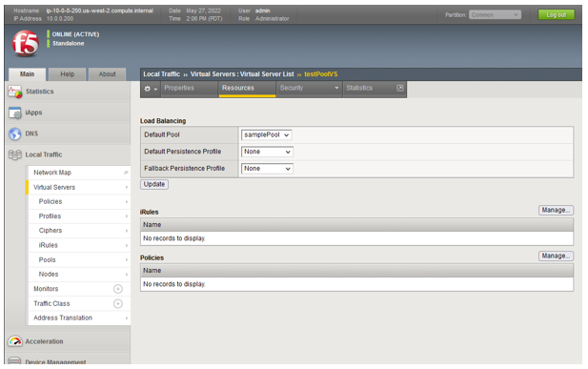
Task: Open the Partition Common dropdown
Action: point(495,14)
